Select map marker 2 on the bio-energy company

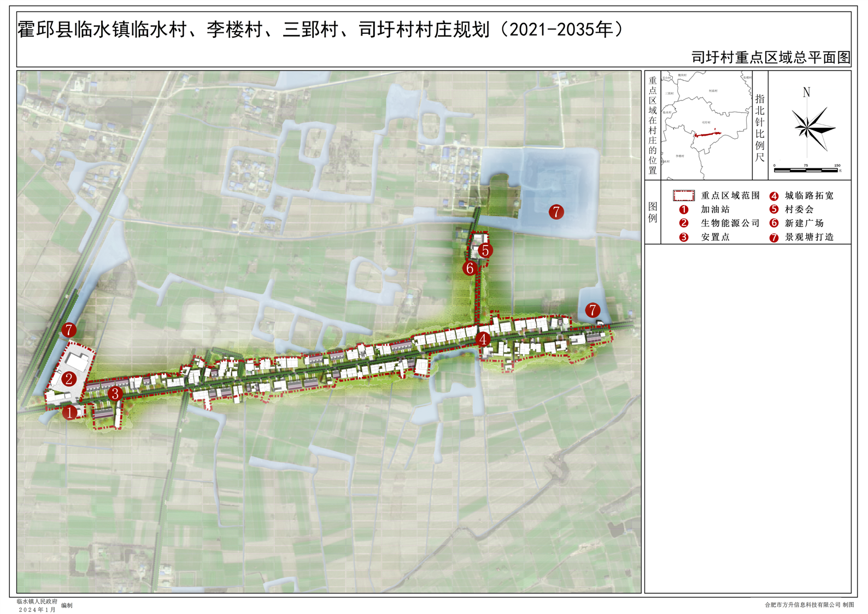tap(69, 378)
